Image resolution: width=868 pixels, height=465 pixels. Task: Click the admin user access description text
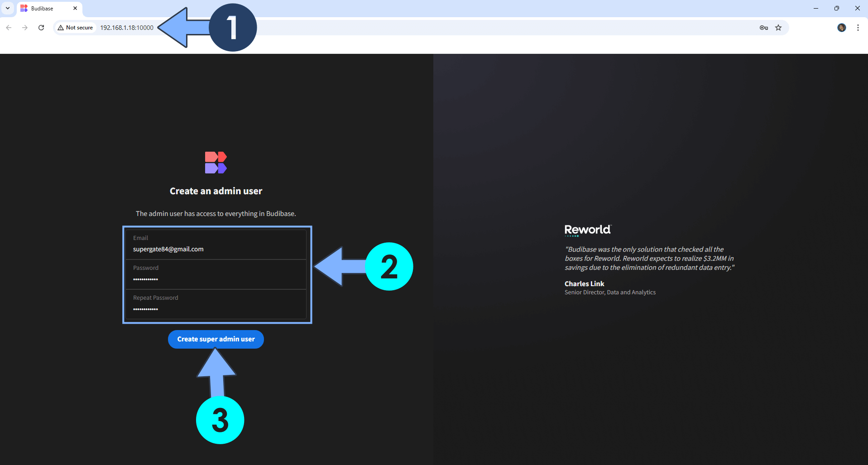(x=216, y=214)
